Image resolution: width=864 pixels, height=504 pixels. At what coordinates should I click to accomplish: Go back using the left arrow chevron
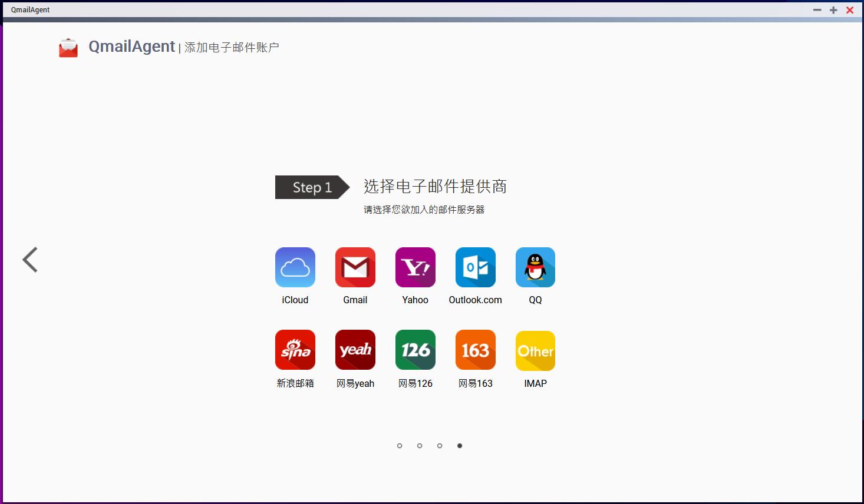coord(31,260)
